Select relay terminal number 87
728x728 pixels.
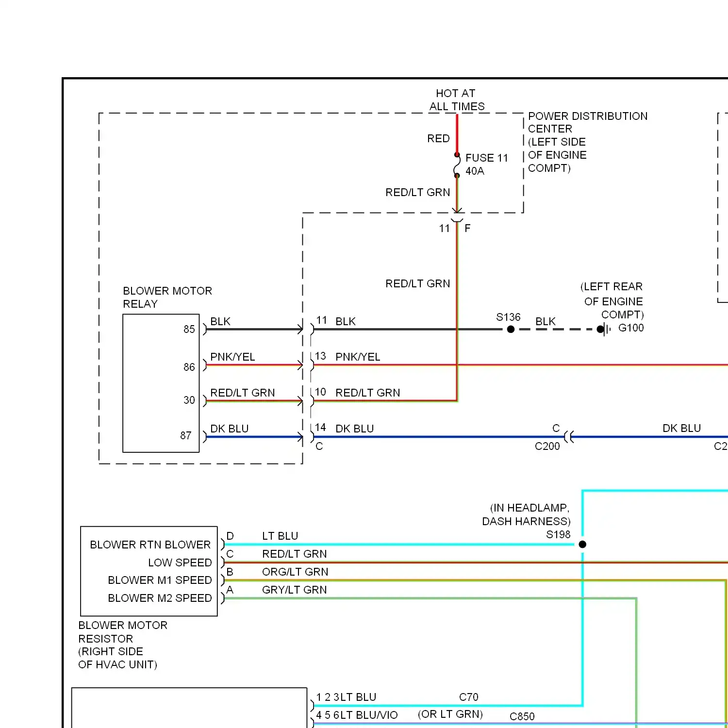(x=186, y=435)
